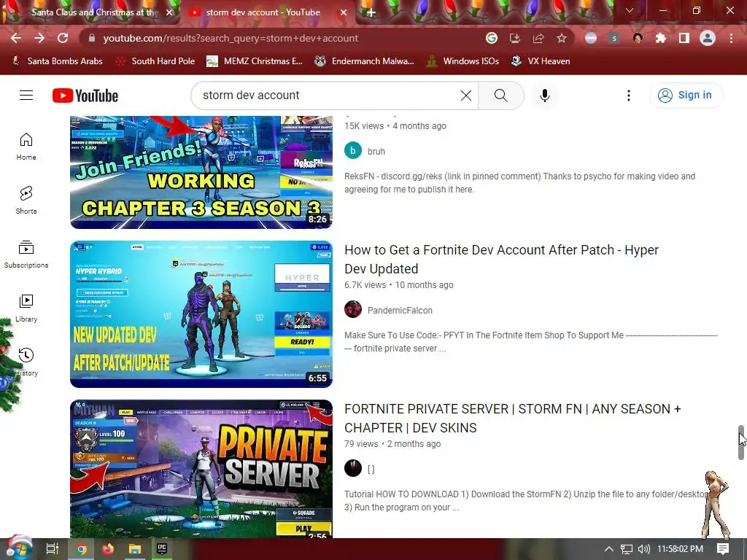Open the tab search dropdown arrow

click(x=630, y=10)
